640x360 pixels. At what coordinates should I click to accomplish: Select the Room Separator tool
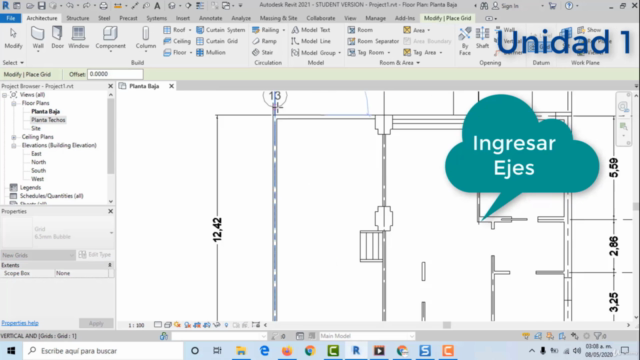coord(373,41)
